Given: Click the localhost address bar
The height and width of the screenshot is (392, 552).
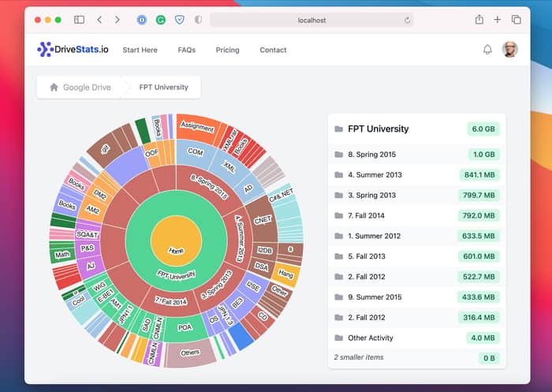Looking at the screenshot, I should click(311, 20).
